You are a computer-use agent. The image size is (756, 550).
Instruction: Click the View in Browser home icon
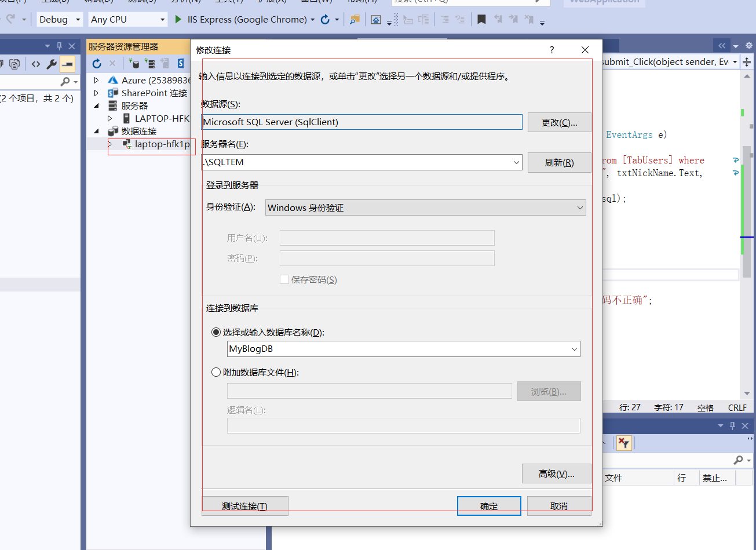pos(377,20)
